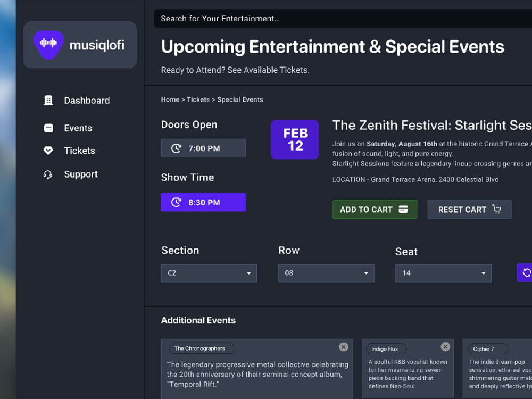Click the Tickets heart icon
Image resolution: width=532 pixels, height=399 pixels.
click(x=48, y=151)
